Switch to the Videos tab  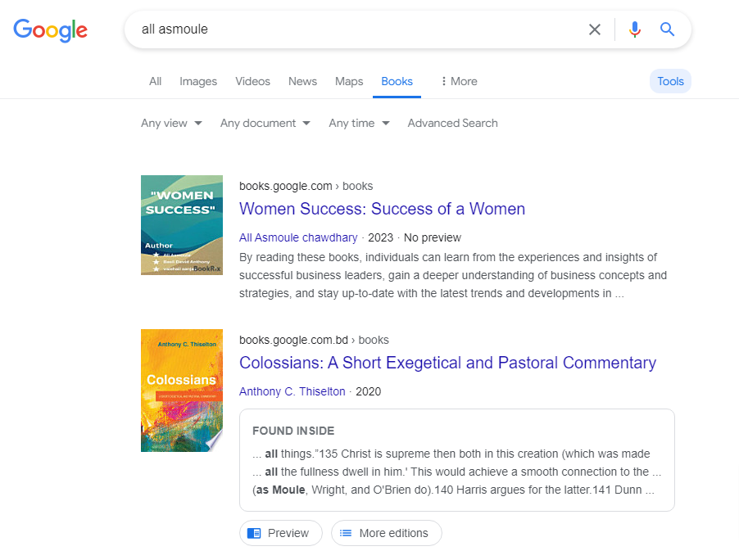point(252,82)
